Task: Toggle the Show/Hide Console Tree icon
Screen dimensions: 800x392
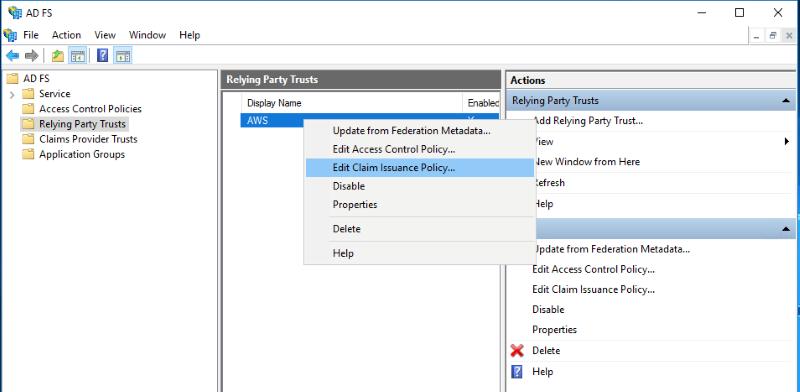Action: (78, 56)
